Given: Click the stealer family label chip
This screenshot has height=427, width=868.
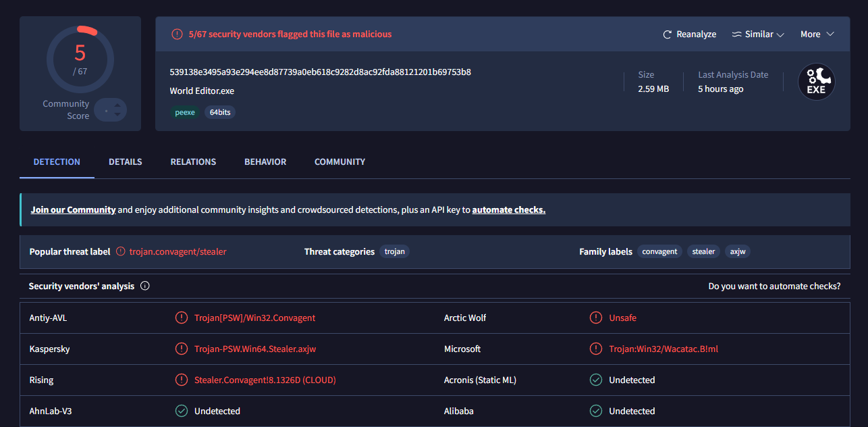Looking at the screenshot, I should pos(703,251).
